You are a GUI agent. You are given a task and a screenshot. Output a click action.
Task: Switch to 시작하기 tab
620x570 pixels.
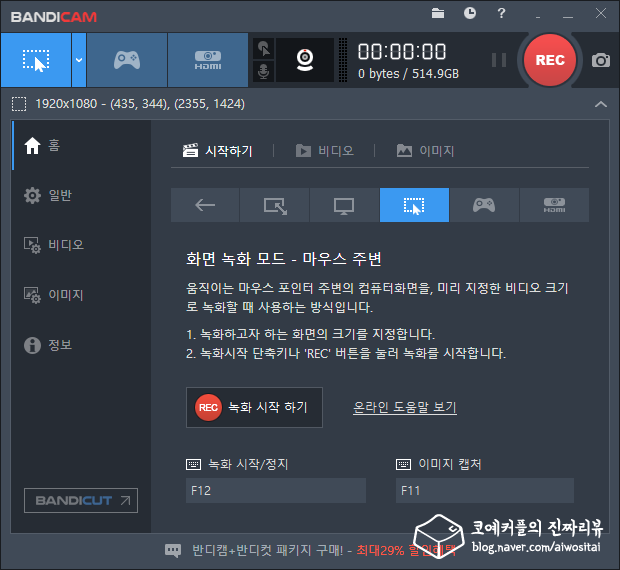coord(218,151)
